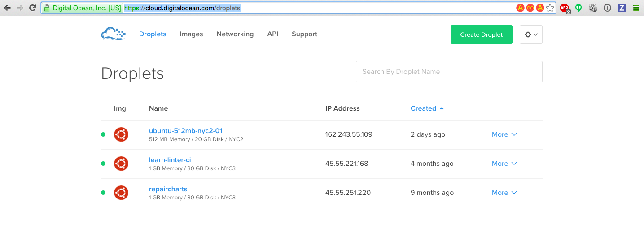Click the Name column header

(x=158, y=108)
